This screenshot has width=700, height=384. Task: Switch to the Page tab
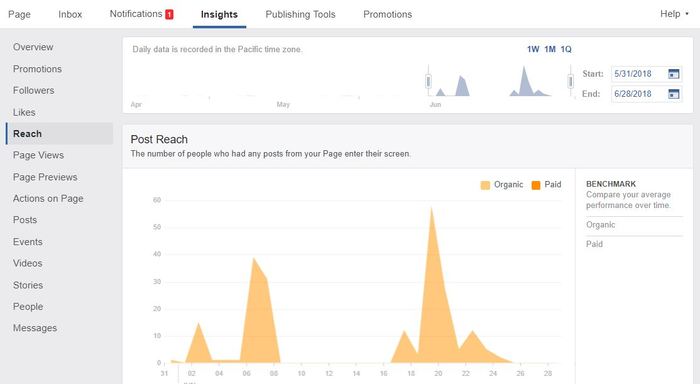(x=19, y=14)
